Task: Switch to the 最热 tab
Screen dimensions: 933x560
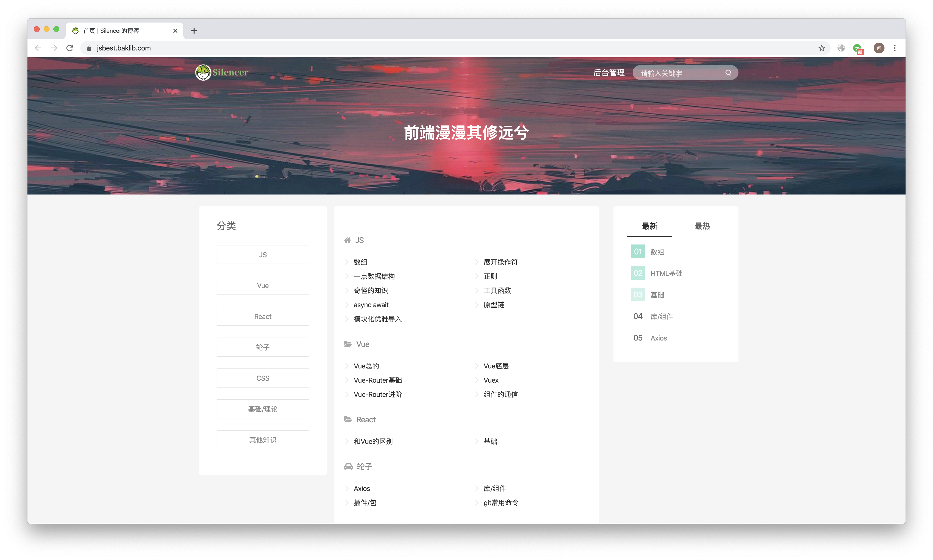Action: pos(702,226)
